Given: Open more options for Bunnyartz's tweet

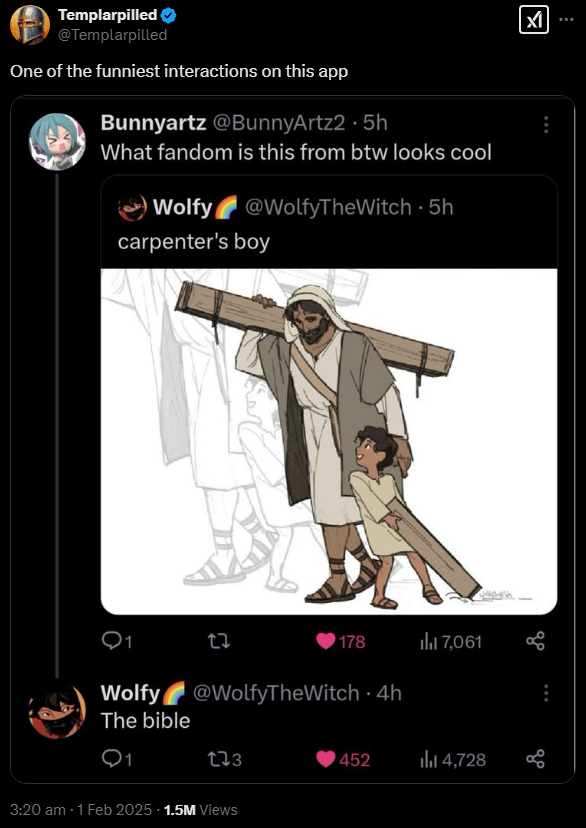Looking at the screenshot, I should (x=546, y=124).
